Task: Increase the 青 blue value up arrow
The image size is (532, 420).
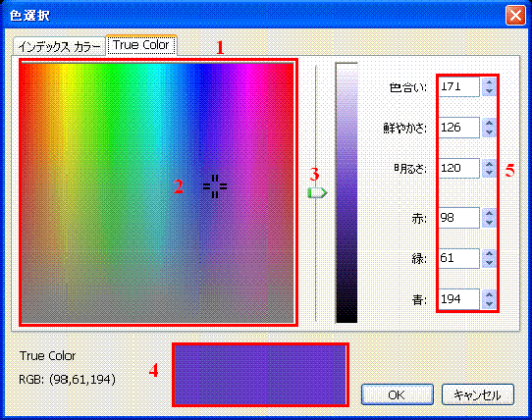Action: click(x=489, y=294)
